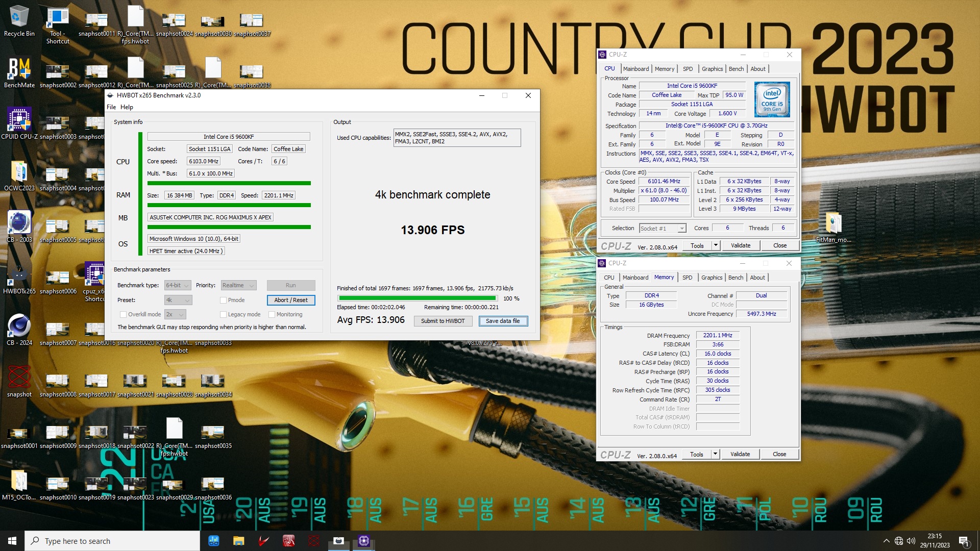Open the notifications center icon
Image resolution: width=980 pixels, height=551 pixels.
click(x=964, y=541)
